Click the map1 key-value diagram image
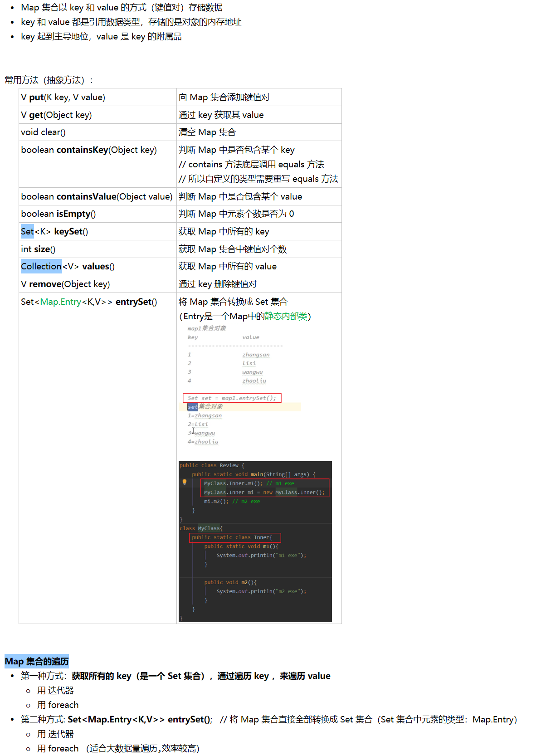The width and height of the screenshot is (546, 756). tap(240, 385)
